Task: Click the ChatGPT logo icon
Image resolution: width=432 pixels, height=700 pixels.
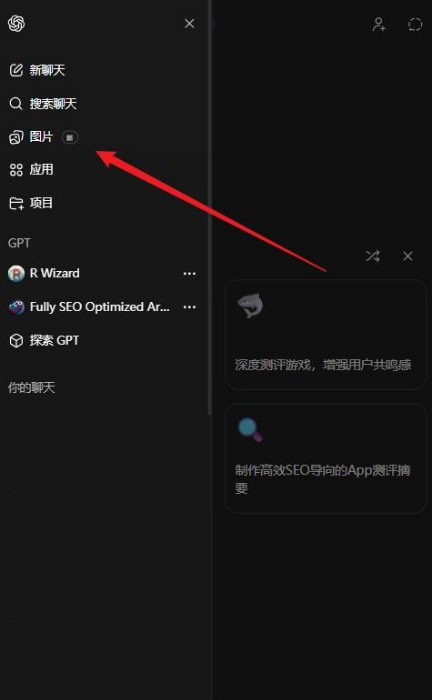Action: point(17,23)
